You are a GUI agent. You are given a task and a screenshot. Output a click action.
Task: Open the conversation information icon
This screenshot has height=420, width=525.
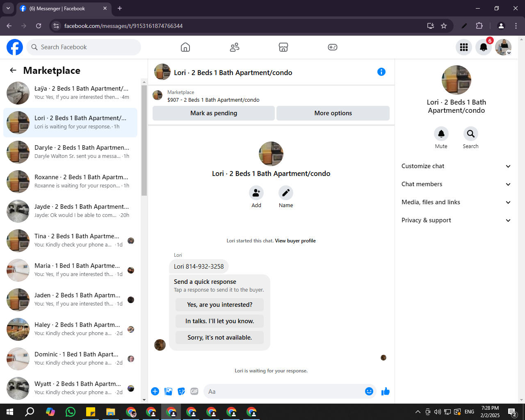coord(381,72)
